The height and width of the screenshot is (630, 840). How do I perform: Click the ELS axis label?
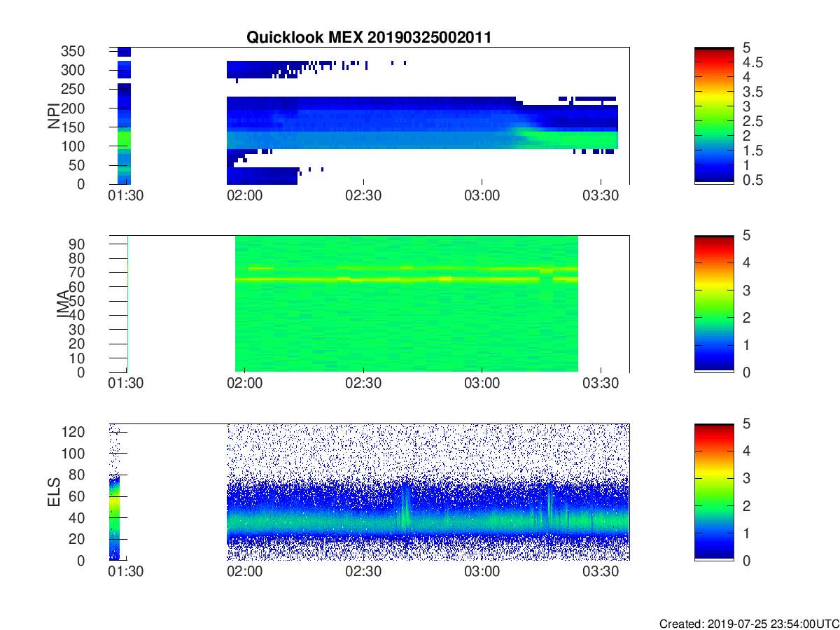[x=54, y=491]
